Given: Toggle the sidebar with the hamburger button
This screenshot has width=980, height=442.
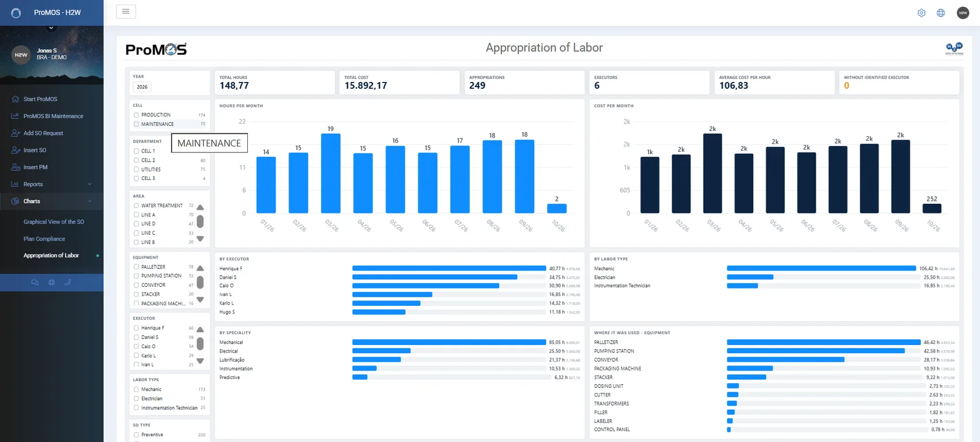Looking at the screenshot, I should (x=126, y=12).
